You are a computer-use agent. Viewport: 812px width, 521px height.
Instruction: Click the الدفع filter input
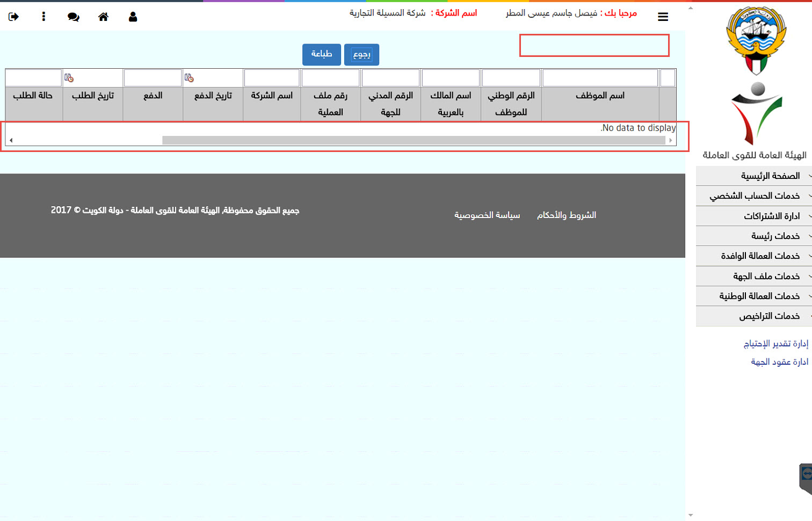click(x=153, y=78)
